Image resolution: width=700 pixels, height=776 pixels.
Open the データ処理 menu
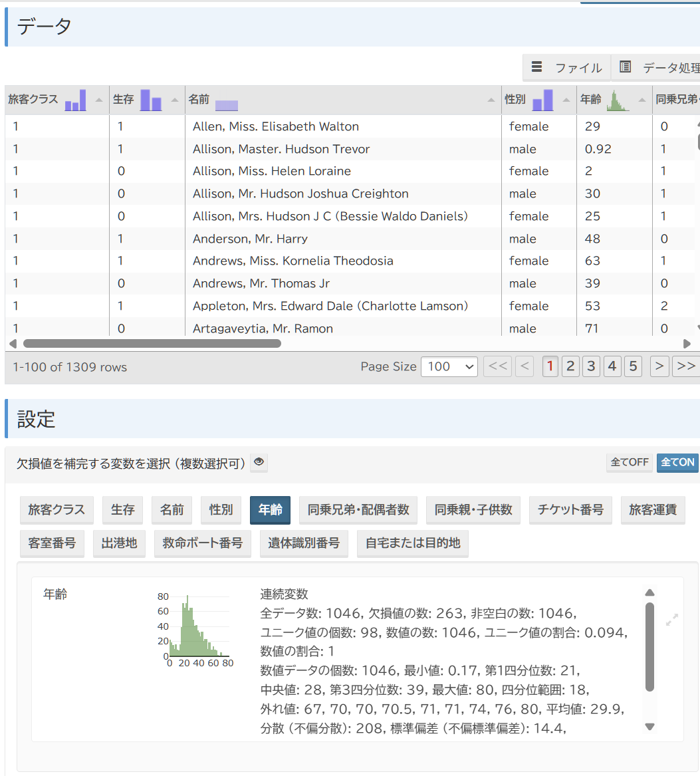click(659, 68)
